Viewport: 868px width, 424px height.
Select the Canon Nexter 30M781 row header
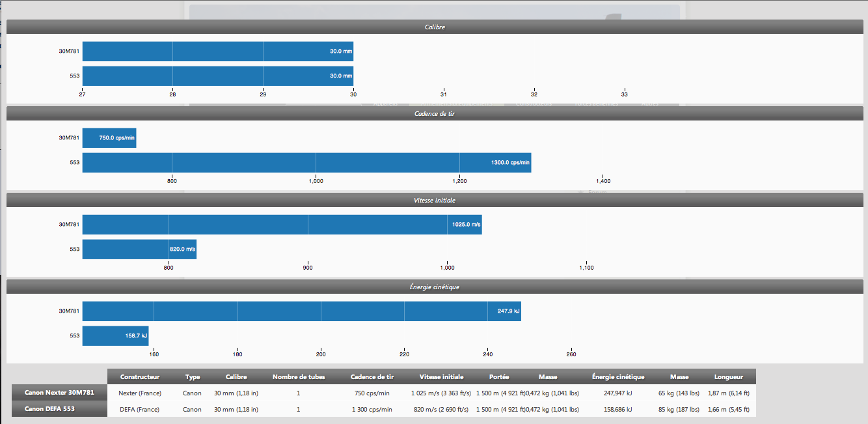pyautogui.click(x=59, y=393)
